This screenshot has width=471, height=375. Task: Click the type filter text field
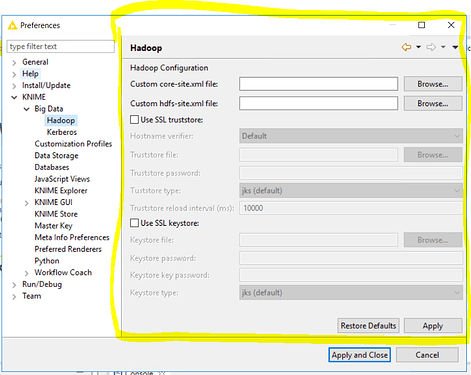(x=60, y=46)
